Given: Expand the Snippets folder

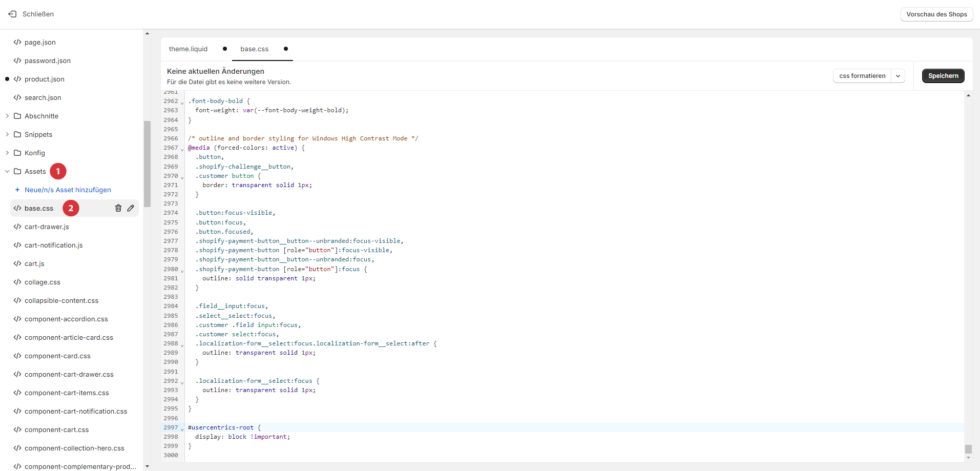Looking at the screenshot, I should pos(7,134).
